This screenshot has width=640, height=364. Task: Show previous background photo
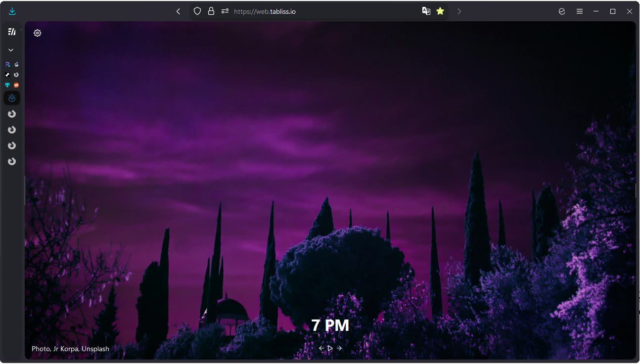[321, 348]
